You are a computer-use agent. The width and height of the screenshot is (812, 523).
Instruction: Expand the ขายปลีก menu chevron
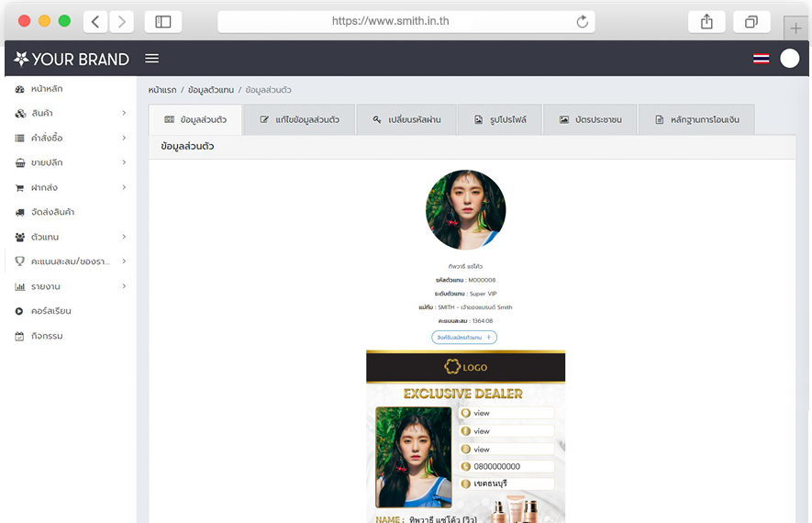(124, 162)
